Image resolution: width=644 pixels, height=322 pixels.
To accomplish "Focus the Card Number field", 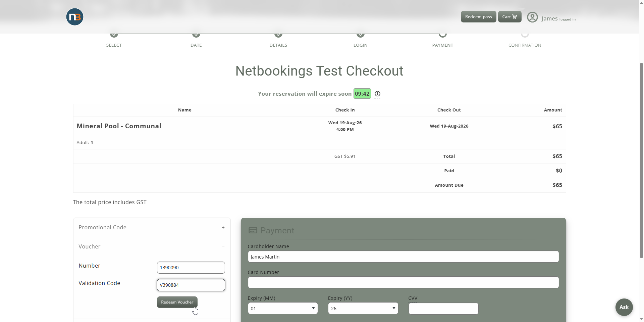I will (x=403, y=282).
